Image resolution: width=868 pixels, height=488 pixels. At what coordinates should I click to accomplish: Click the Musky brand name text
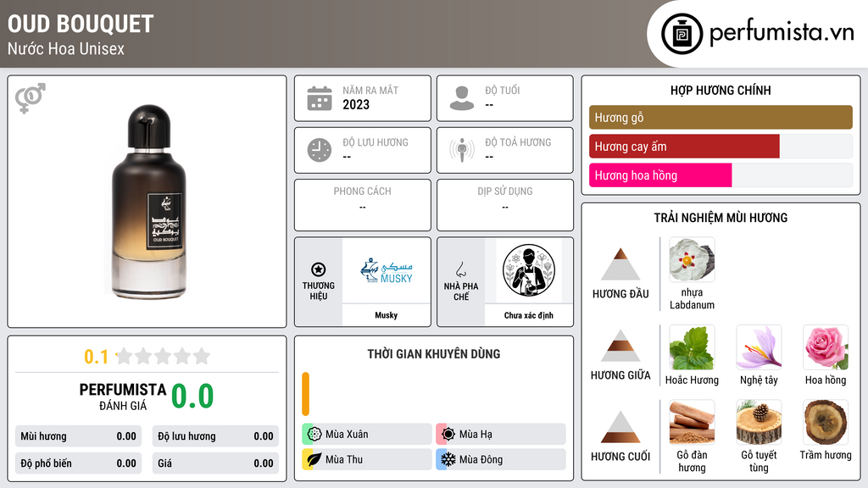click(x=387, y=315)
